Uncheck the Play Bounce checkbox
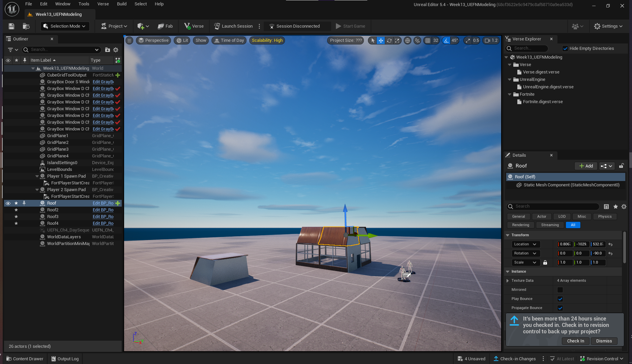 click(560, 299)
